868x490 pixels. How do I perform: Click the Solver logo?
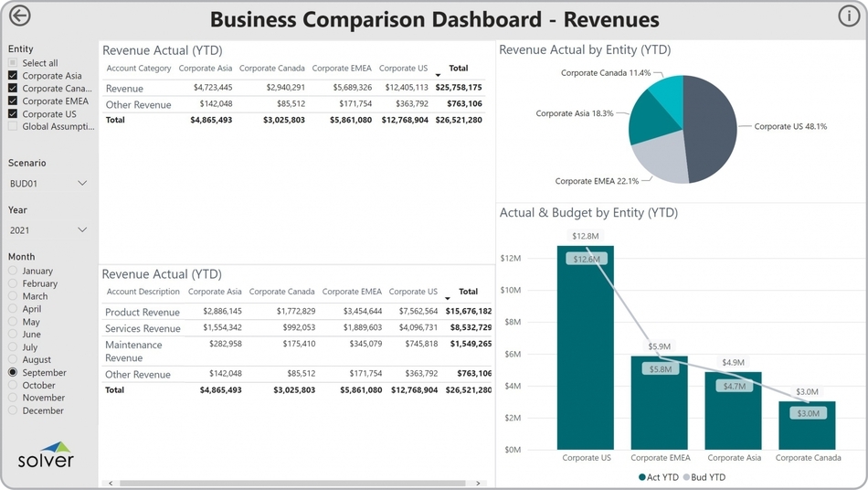[46, 455]
